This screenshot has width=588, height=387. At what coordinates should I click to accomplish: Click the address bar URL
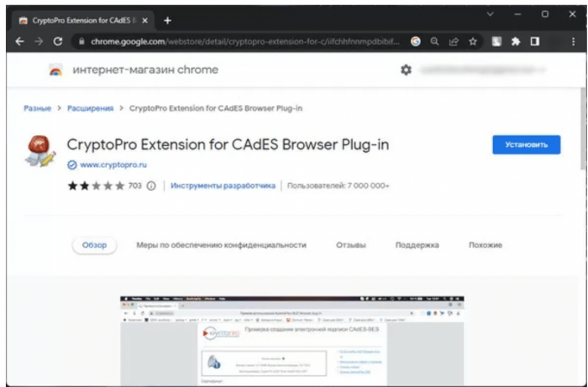tap(245, 42)
